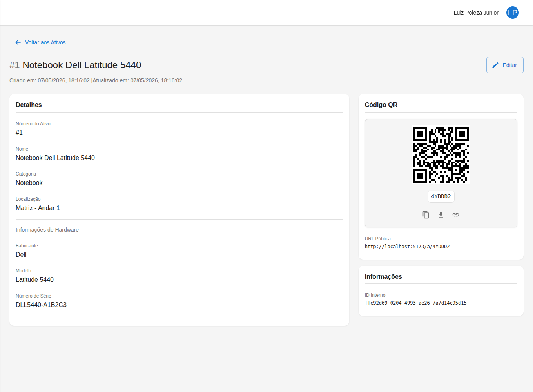
Task: Select the internal ID ffc92d69 text
Action: 415,303
